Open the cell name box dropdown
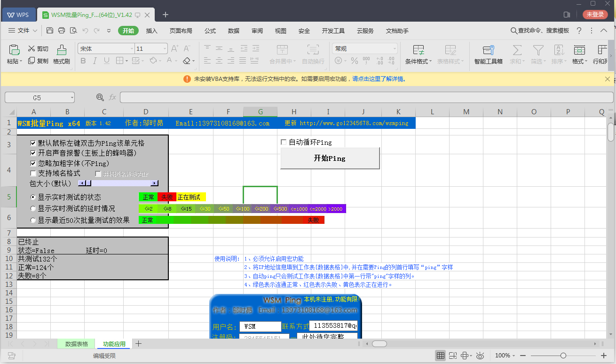This screenshot has width=616, height=364. (x=71, y=98)
